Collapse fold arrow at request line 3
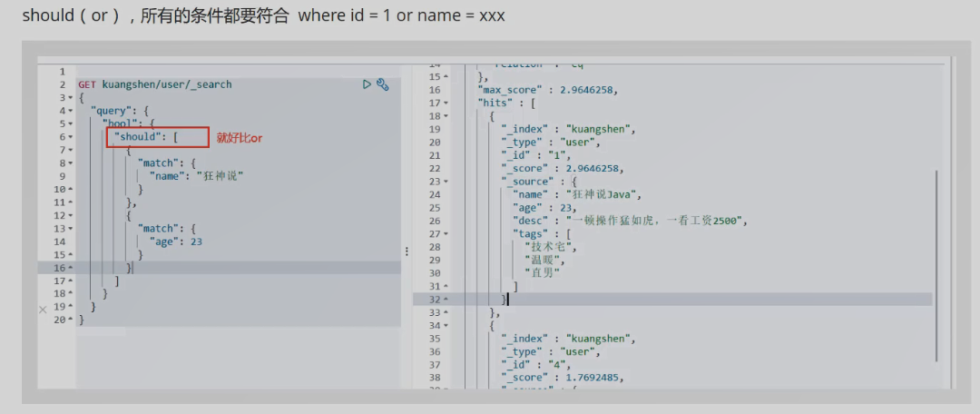The image size is (980, 414). (70, 97)
